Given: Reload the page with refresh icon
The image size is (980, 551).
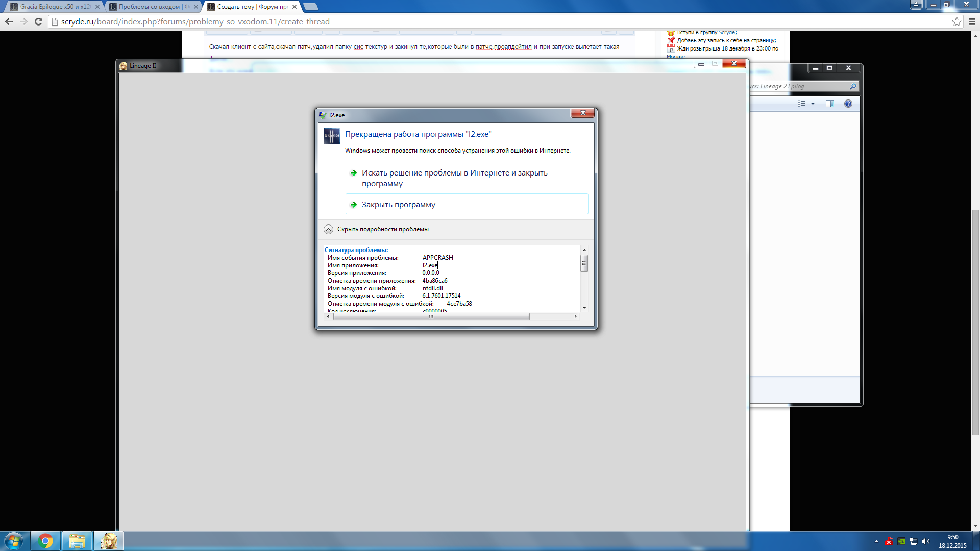Looking at the screenshot, I should (38, 21).
